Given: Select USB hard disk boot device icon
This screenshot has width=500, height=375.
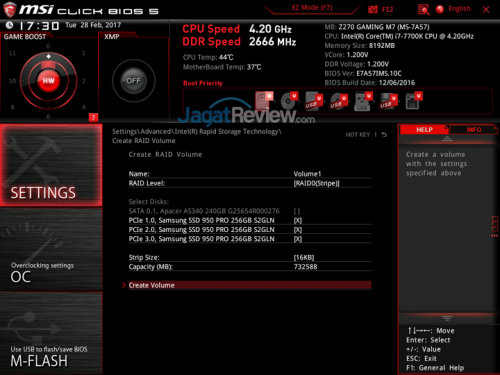Looking at the screenshot, I should [x=314, y=101].
